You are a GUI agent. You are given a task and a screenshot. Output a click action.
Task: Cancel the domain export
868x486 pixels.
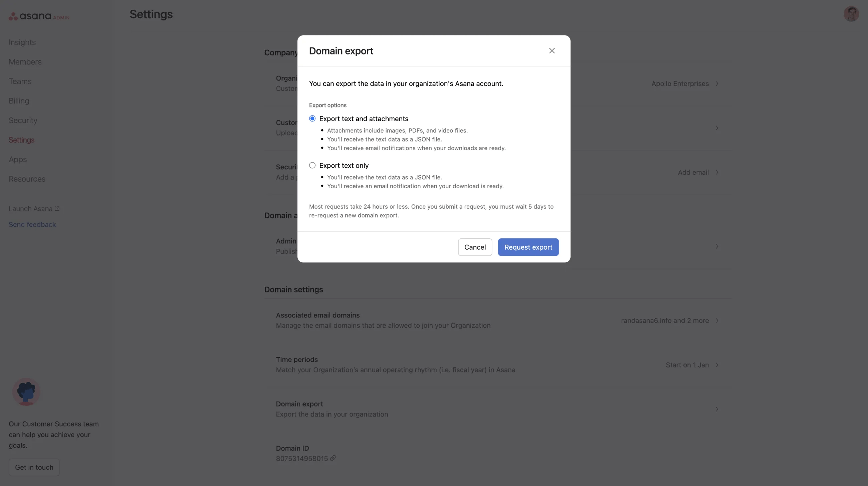[x=475, y=247]
